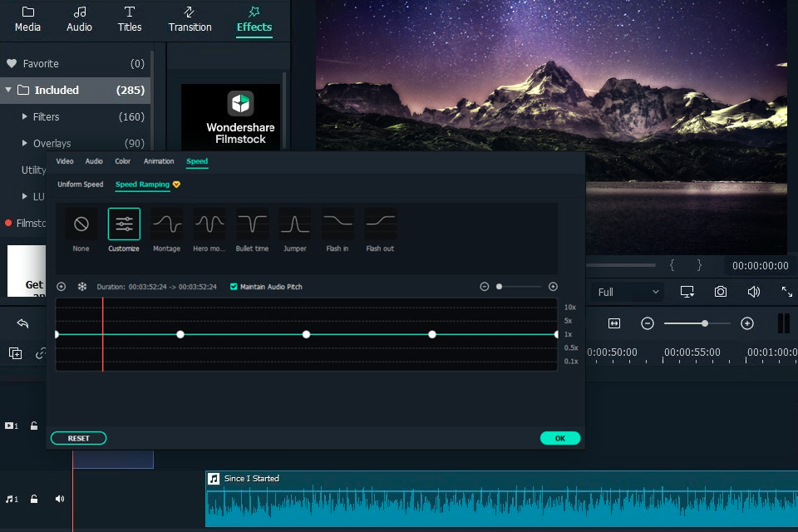Toggle Maintain Audio Pitch checkbox
This screenshot has height=532, width=798.
click(x=234, y=287)
